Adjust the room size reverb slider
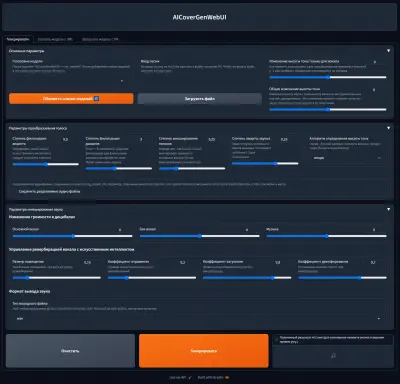 coord(57,277)
